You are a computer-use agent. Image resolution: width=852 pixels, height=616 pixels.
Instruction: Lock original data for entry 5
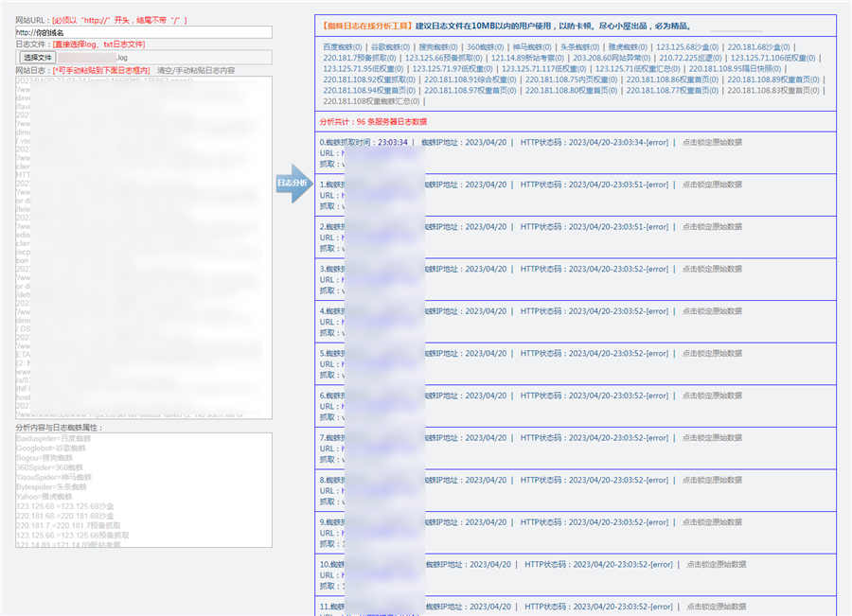(x=713, y=354)
